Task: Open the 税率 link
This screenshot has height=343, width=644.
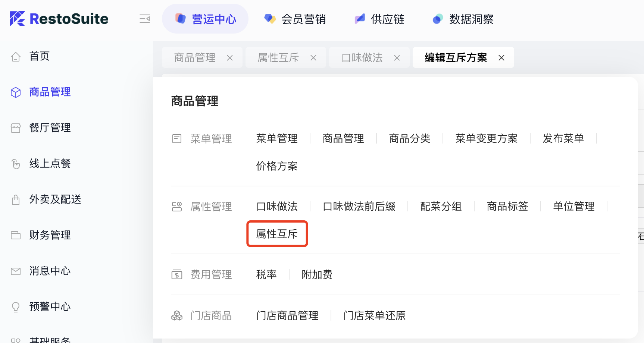Action: click(x=266, y=275)
